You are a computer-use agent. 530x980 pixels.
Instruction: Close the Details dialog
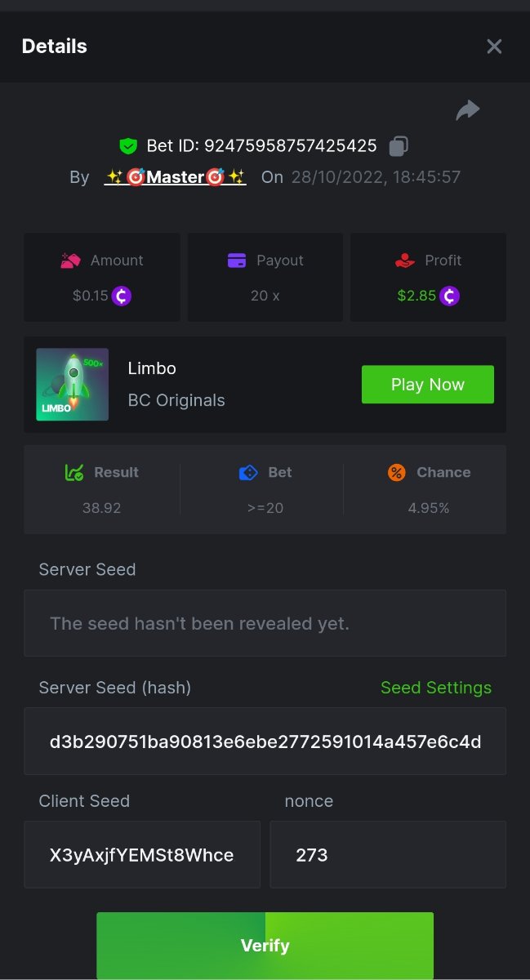point(494,47)
